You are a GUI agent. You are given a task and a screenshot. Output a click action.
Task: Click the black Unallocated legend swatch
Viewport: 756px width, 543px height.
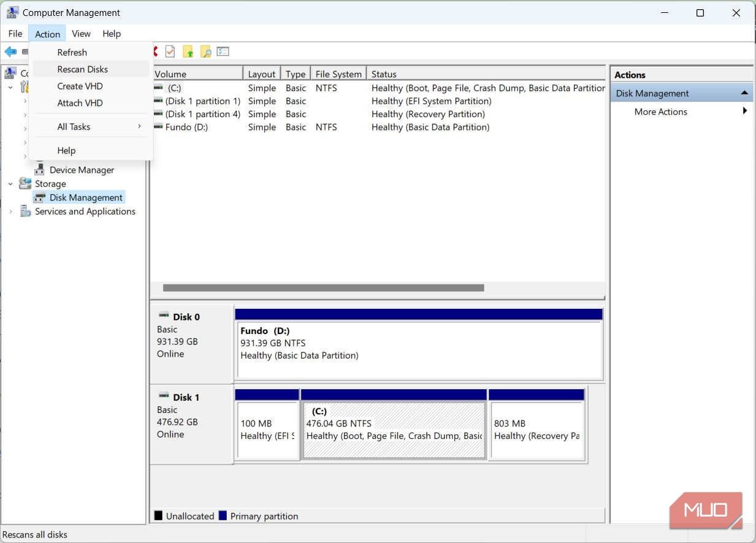coord(158,515)
